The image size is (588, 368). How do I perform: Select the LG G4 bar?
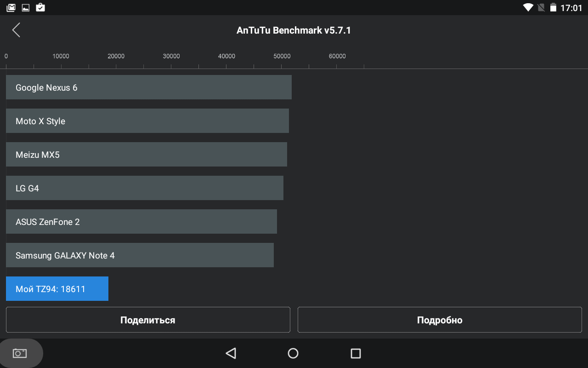point(145,188)
